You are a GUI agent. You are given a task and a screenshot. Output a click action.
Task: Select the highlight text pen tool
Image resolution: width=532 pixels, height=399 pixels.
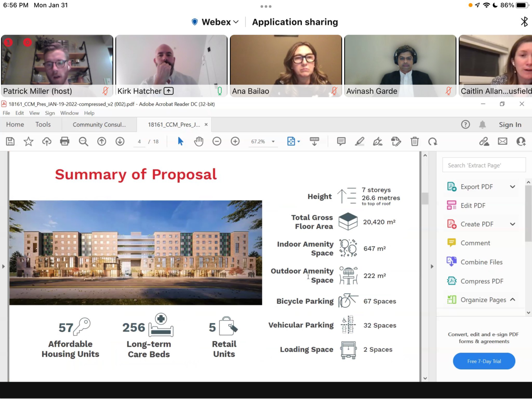pos(360,141)
